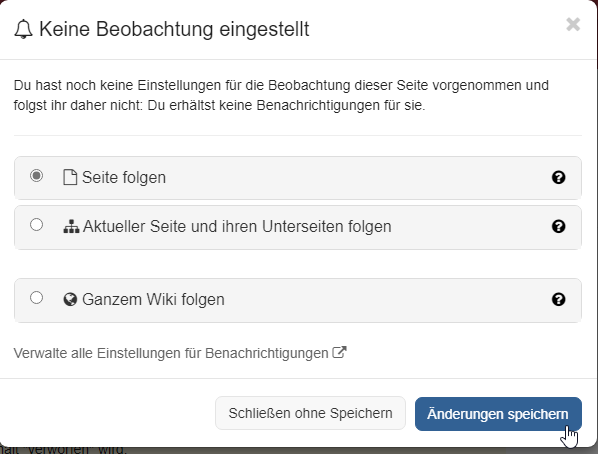Image resolution: width=598 pixels, height=454 pixels.
Task: Close the dialog with the X button
Action: click(x=573, y=24)
